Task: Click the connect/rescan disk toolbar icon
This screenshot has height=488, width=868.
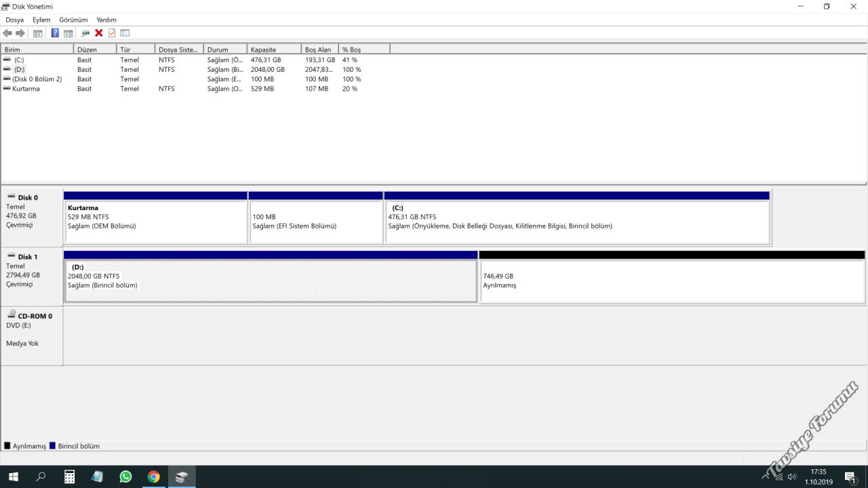Action: point(85,33)
